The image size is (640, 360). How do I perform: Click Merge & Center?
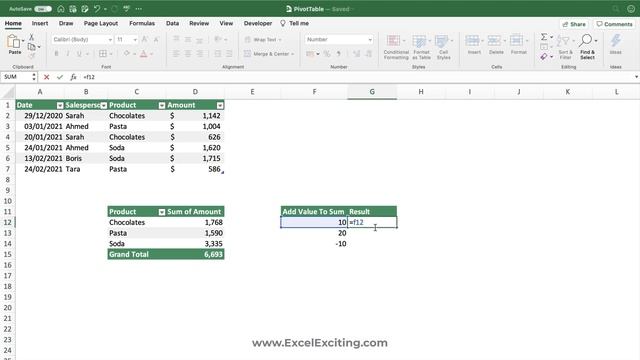(269, 54)
